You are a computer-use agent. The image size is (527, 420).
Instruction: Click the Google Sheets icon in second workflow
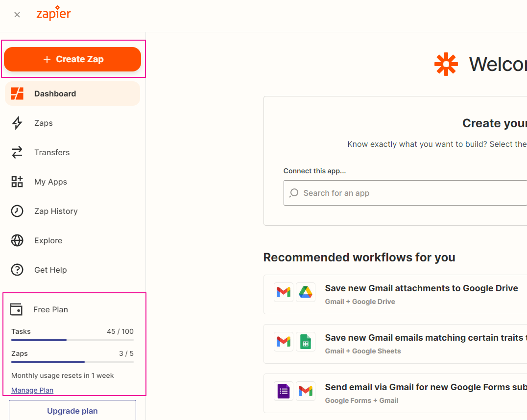(x=306, y=342)
